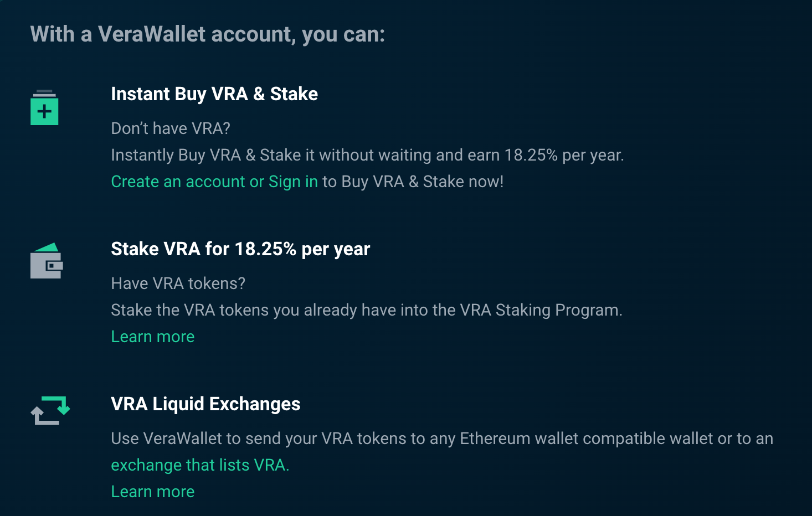Click the 'Instant Buy VRA & Stake' heading
Image resolution: width=812 pixels, height=516 pixels.
click(x=214, y=94)
